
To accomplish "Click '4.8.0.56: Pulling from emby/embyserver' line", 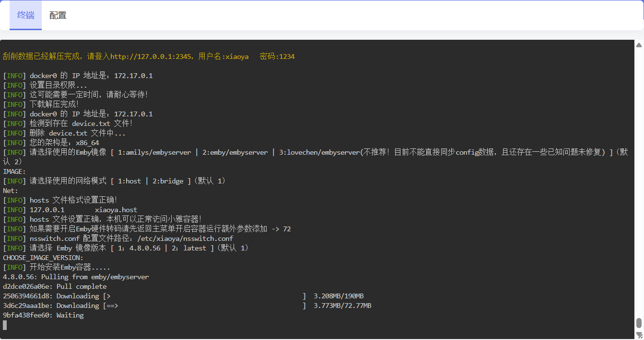I will click(x=76, y=277).
